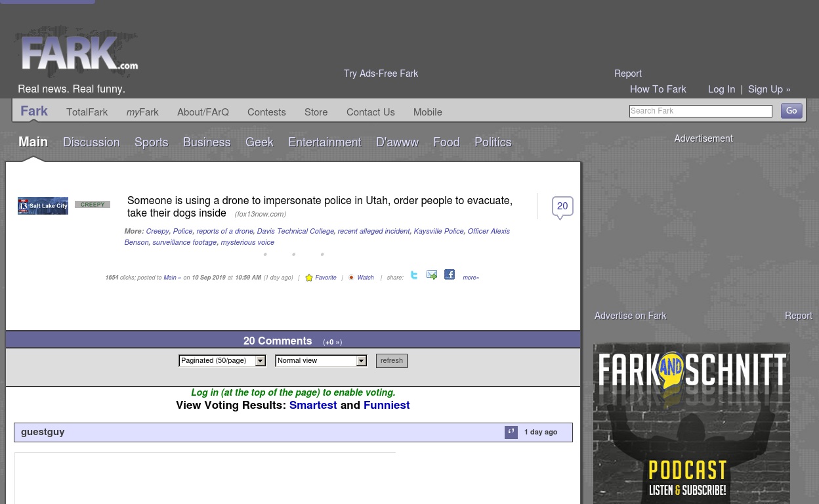819x504 pixels.
Task: Open myFark in navigation bar
Action: pyautogui.click(x=142, y=112)
